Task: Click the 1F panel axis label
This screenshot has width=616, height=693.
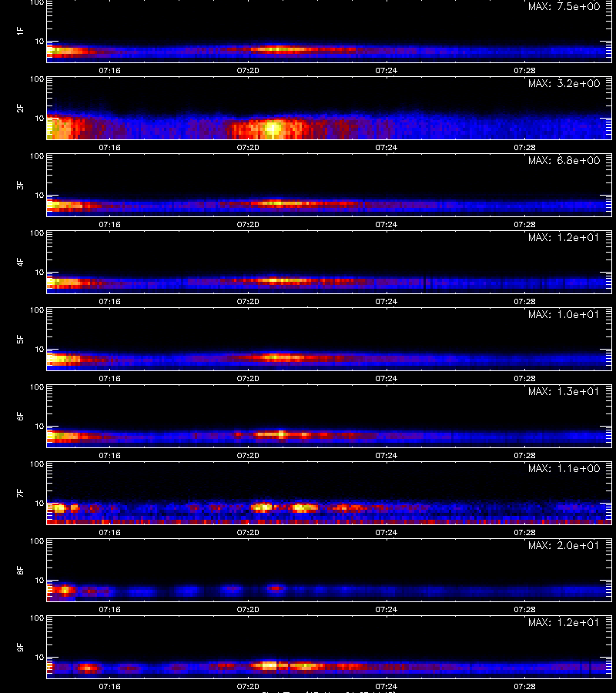Action: [19, 31]
